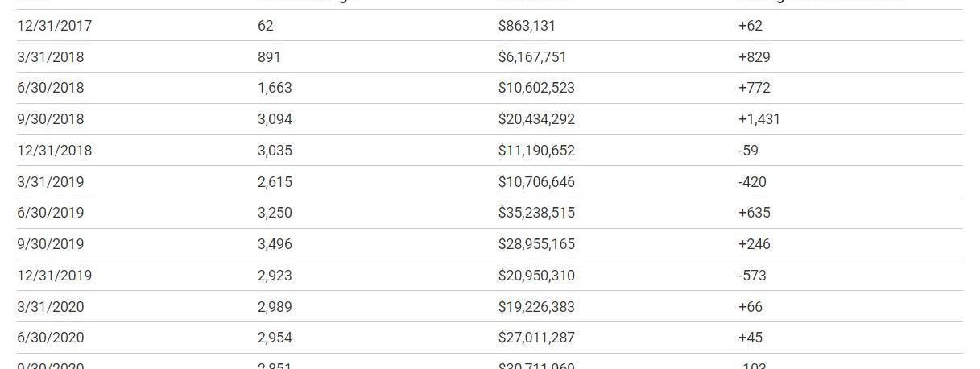The width and height of the screenshot is (980, 369).
Task: Click the 3,496 count cell
Action: [x=275, y=244]
